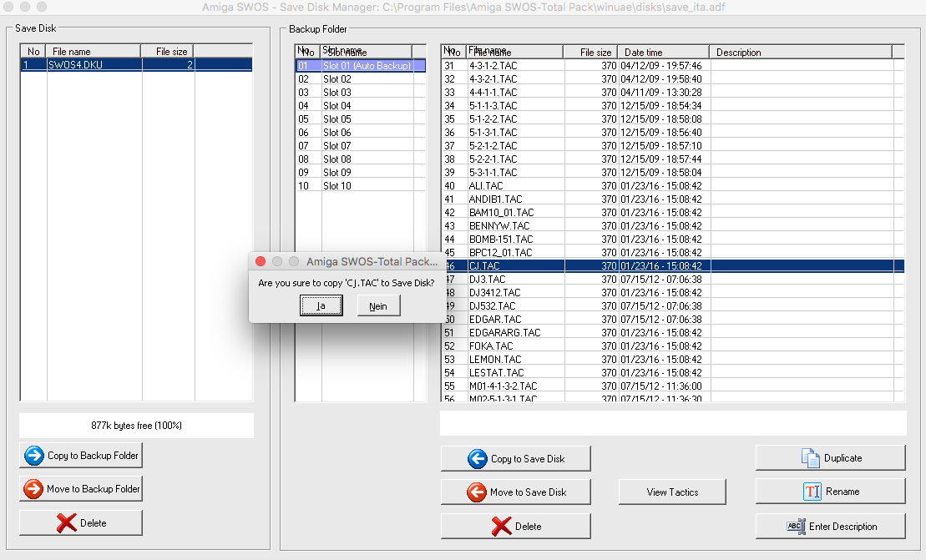This screenshot has height=560, width=926.
Task: Click the blue arrow Copy to Save Disk icon
Action: click(x=477, y=458)
